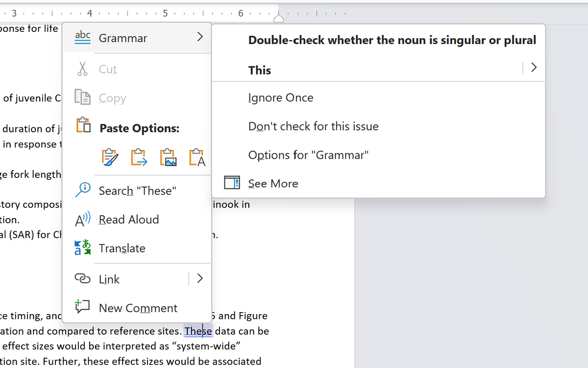The image size is (588, 368).
Task: Expand options arrow beside "This" suggestion
Action: pyautogui.click(x=534, y=67)
